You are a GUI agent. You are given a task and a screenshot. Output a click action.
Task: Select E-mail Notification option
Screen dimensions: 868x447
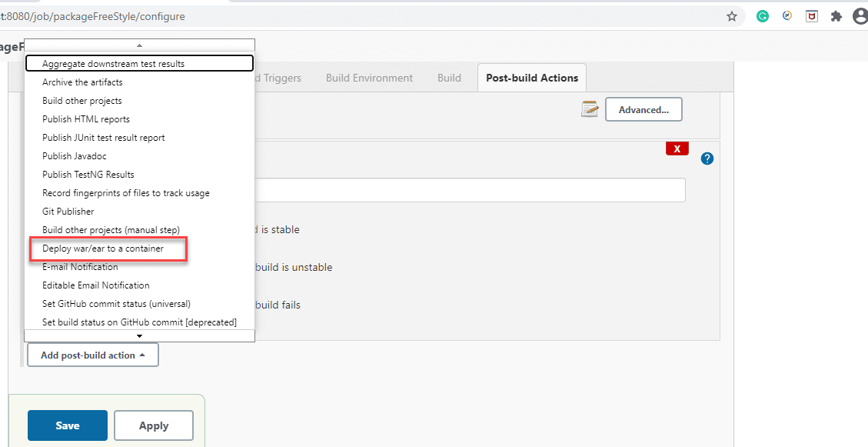point(139,267)
